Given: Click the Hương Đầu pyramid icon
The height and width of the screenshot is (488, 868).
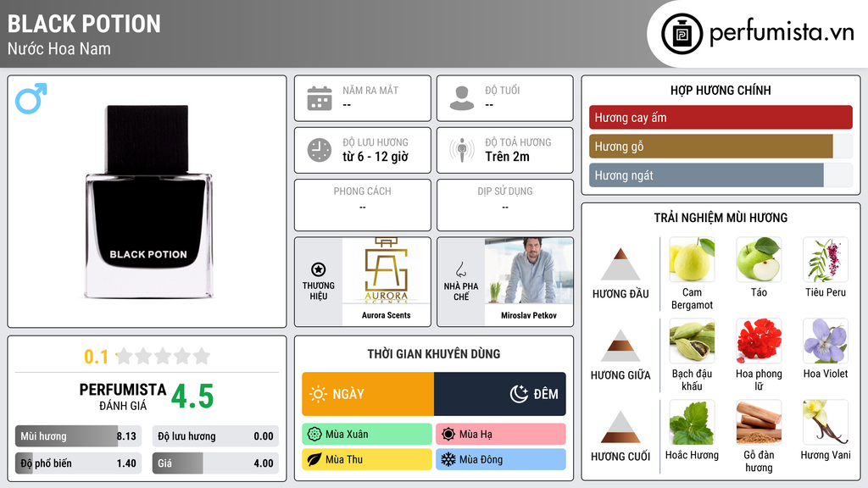Looking at the screenshot, I should click(620, 264).
